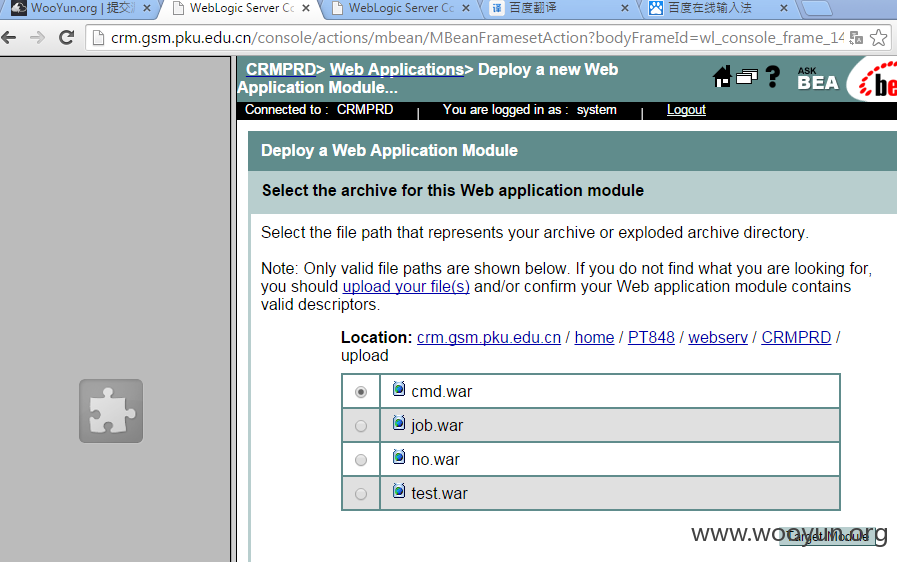Screen dimensions: 897x562
Task: Click the cmd.war file name
Action: [442, 391]
